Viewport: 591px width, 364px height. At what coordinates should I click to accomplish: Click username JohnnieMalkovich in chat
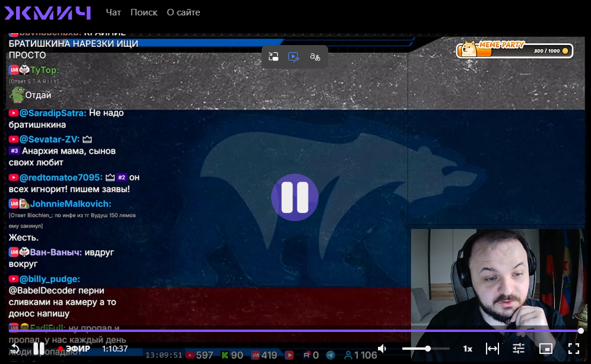(71, 204)
